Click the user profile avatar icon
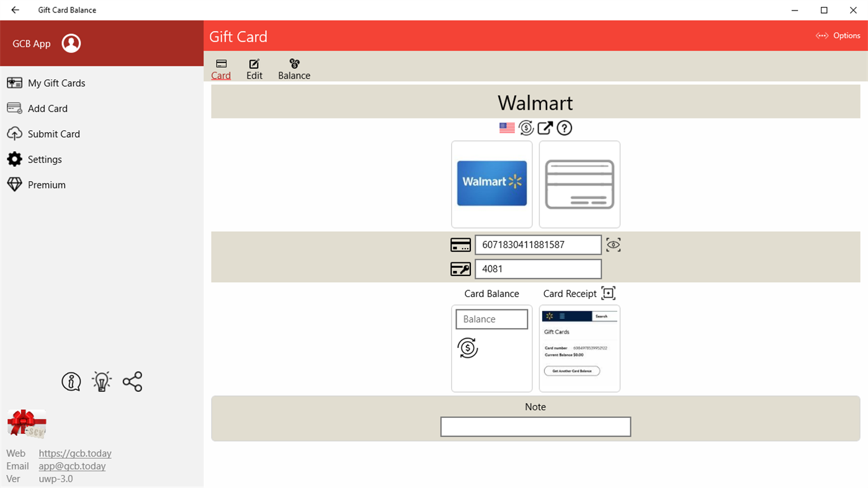This screenshot has height=488, width=868. [x=71, y=43]
